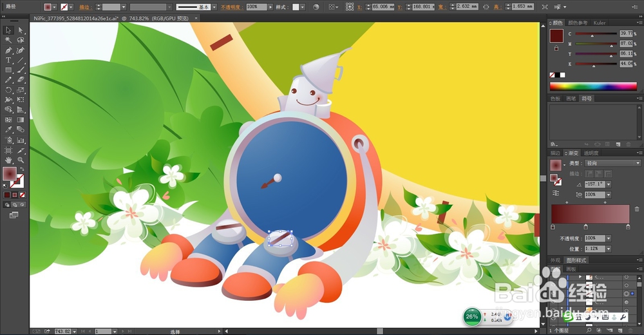This screenshot has width=644, height=335.
Task: Click the opacity 100% field in control bar
Action: tap(256, 7)
